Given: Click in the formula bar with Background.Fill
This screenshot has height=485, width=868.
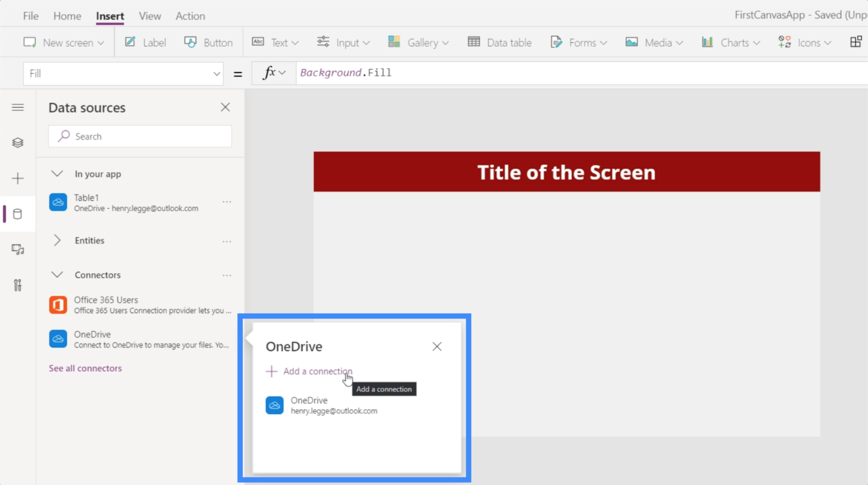Looking at the screenshot, I should coord(582,73).
